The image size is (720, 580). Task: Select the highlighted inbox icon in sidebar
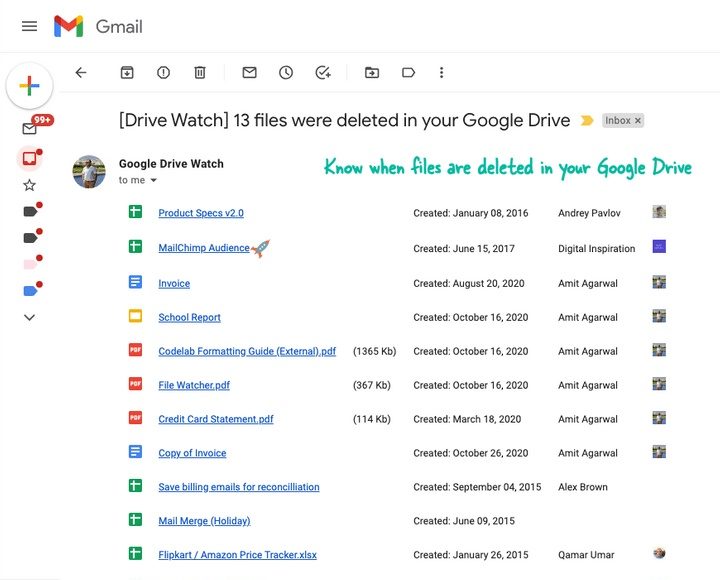30,158
